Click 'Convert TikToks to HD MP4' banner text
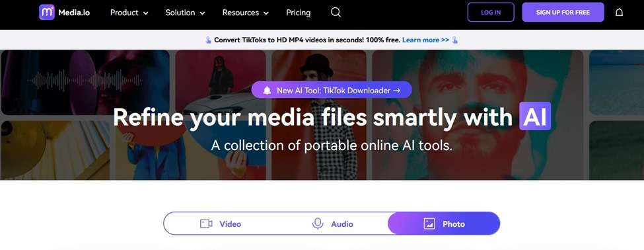 coord(307,40)
